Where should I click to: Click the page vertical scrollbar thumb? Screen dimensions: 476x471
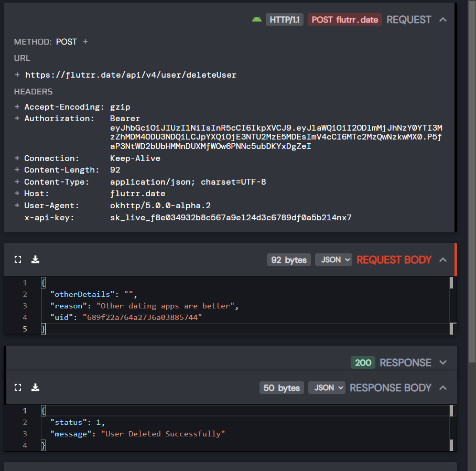coord(472,182)
